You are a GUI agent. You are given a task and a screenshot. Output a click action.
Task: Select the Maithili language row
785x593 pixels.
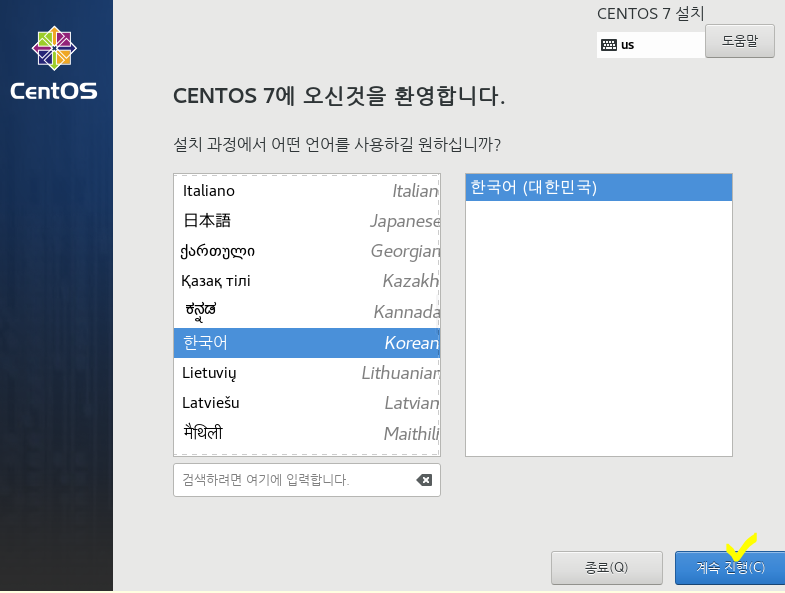pos(307,433)
